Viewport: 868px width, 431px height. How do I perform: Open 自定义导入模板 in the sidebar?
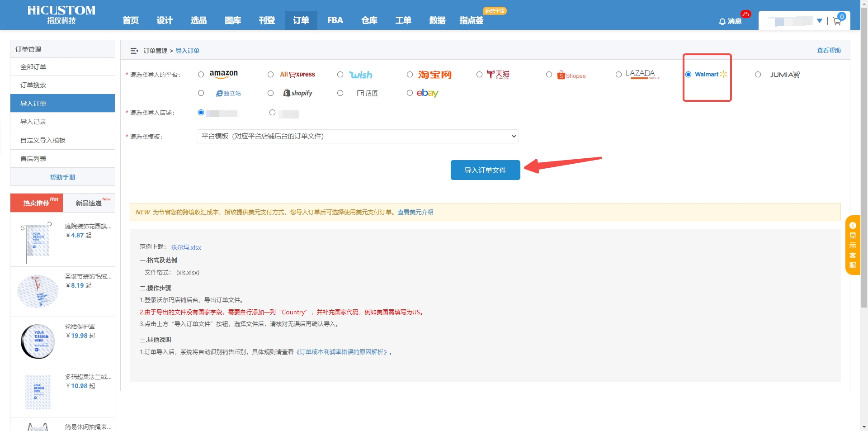point(62,140)
